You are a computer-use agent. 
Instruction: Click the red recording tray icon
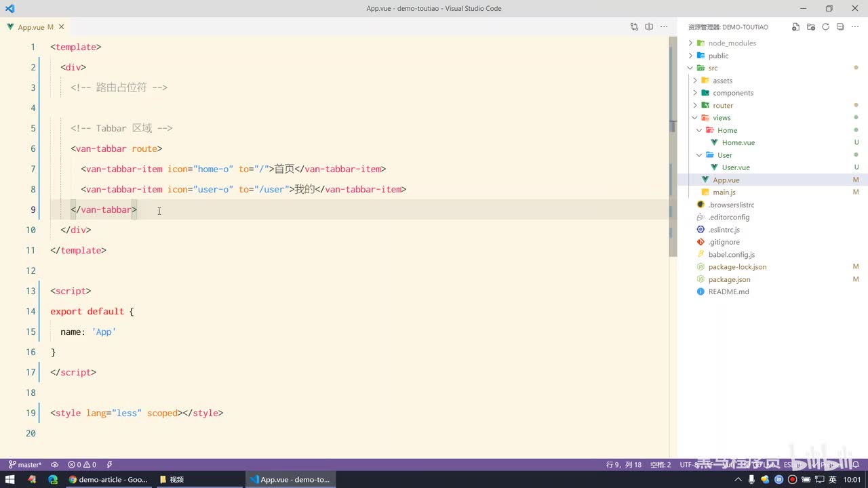(x=792, y=479)
